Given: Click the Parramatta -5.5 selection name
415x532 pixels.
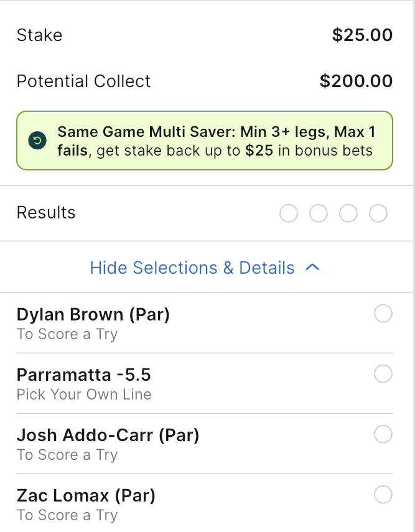Looking at the screenshot, I should pos(84,375).
